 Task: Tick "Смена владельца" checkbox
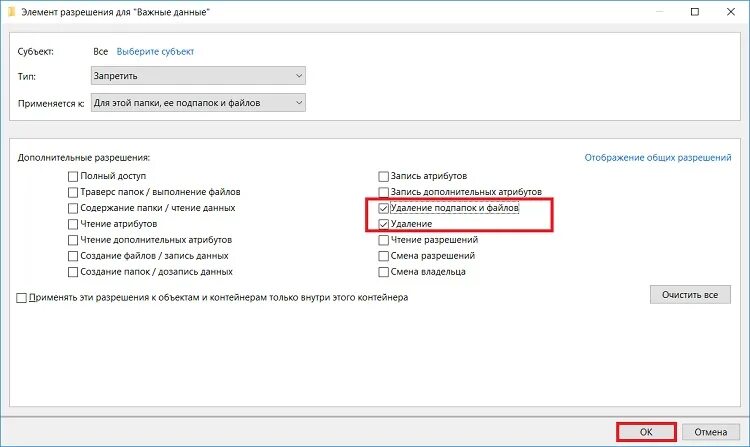coord(383,272)
